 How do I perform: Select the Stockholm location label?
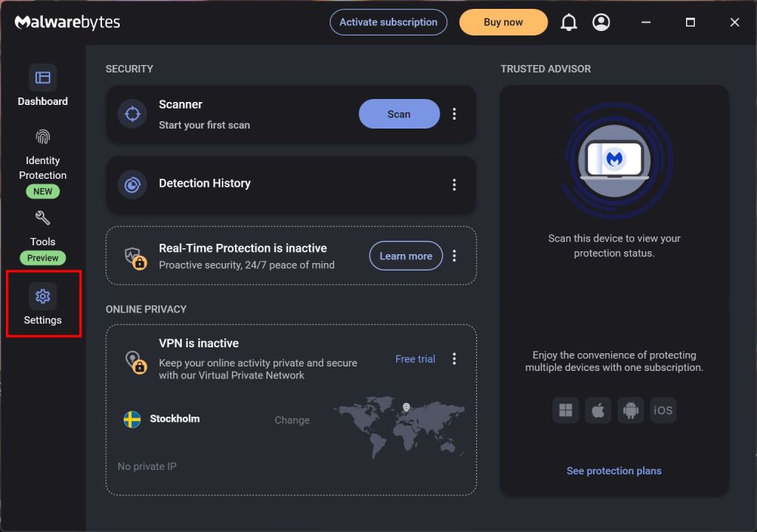[174, 418]
